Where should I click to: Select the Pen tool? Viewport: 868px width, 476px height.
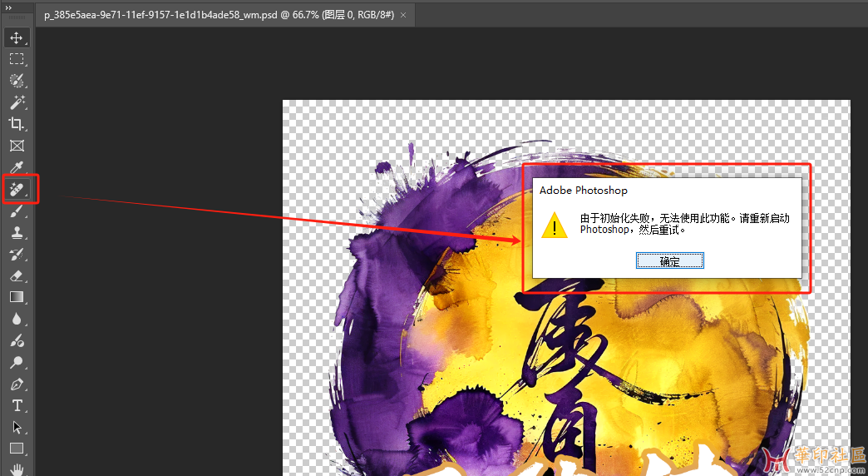tap(17, 384)
